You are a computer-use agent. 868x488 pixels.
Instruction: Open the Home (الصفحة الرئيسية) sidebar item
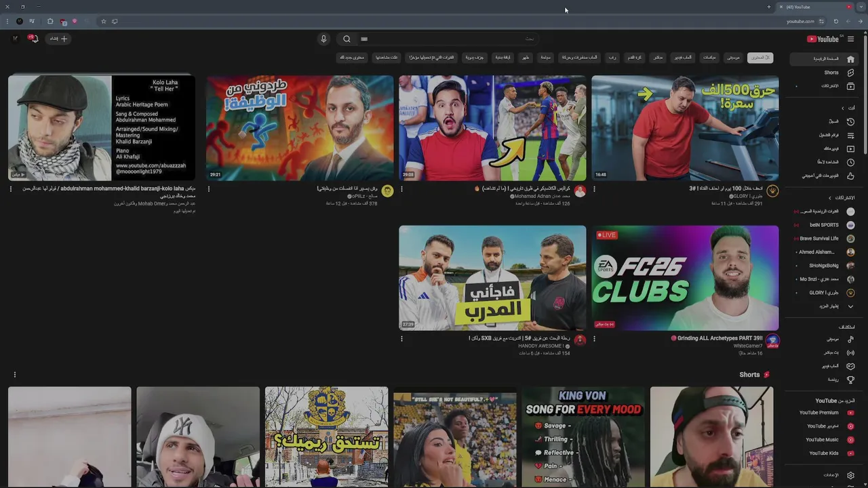click(825, 59)
